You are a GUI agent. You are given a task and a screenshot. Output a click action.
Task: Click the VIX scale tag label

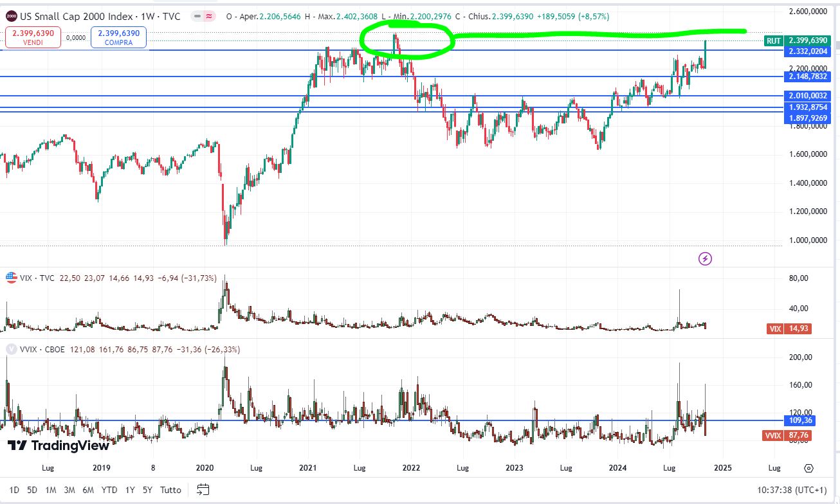[775, 329]
